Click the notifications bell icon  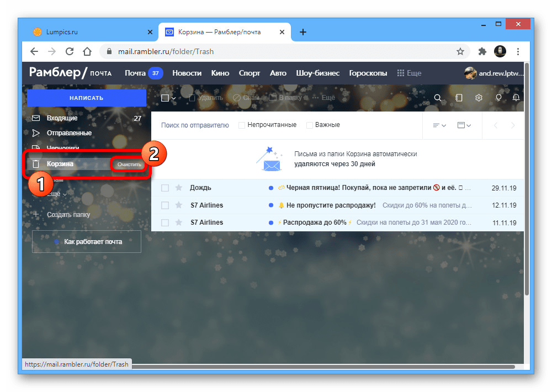(x=516, y=98)
